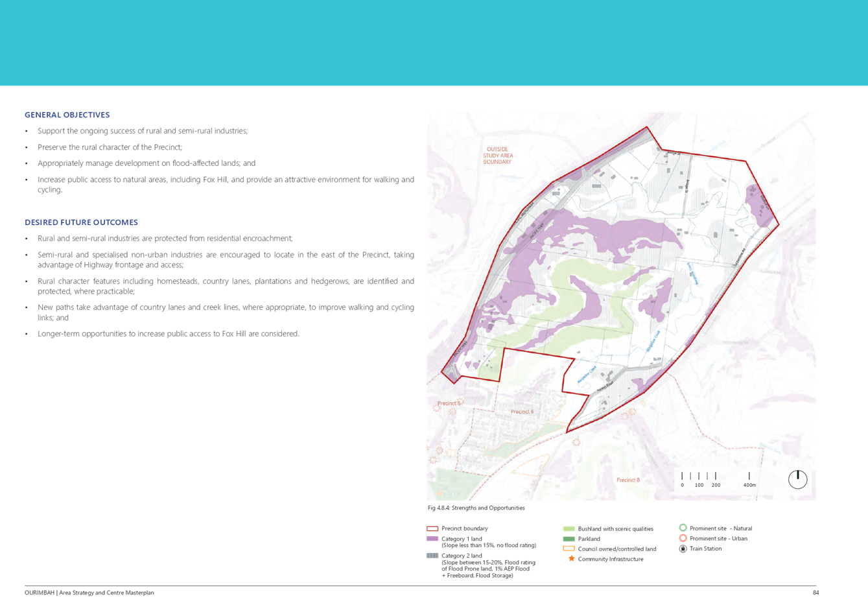Click the page number in the footer
The height and width of the screenshot is (614, 868).
coord(815,593)
